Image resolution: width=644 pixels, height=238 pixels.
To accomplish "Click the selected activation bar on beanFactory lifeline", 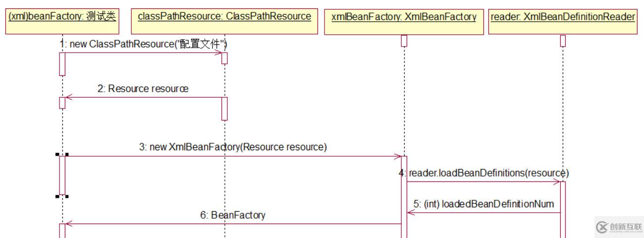I will [62, 175].
